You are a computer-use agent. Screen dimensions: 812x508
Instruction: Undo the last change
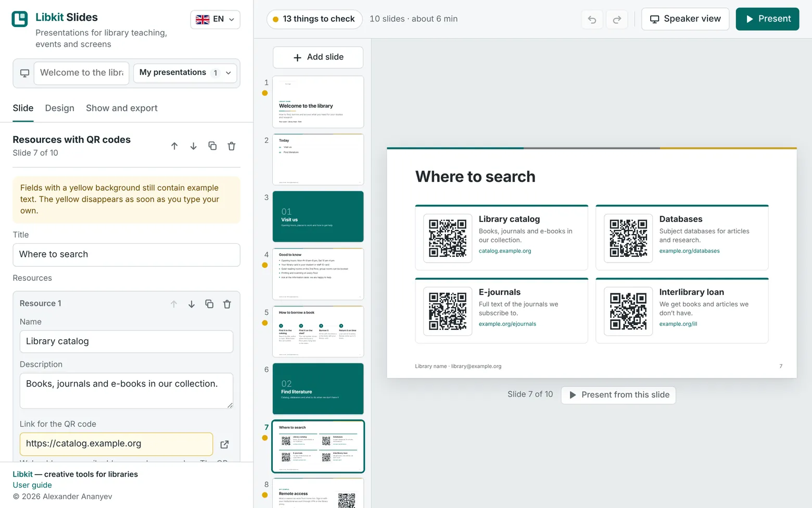click(592, 19)
